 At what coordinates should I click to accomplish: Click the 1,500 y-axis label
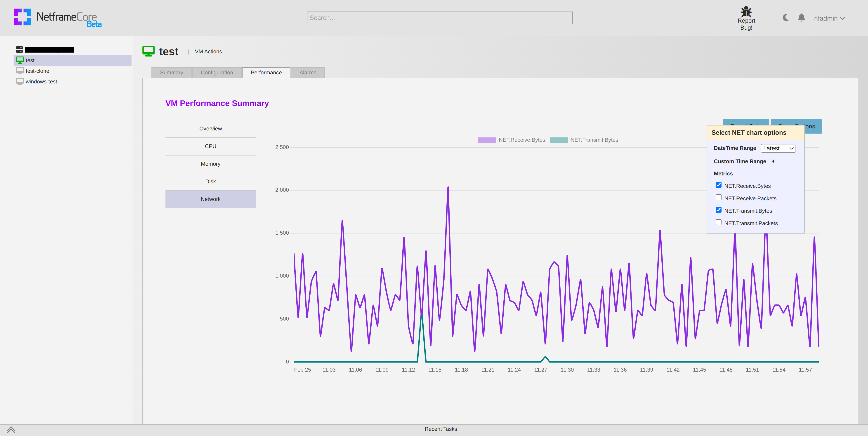tap(282, 233)
